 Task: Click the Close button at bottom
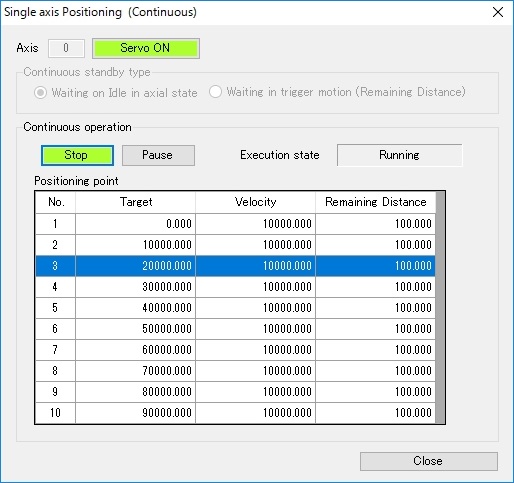[x=429, y=461]
